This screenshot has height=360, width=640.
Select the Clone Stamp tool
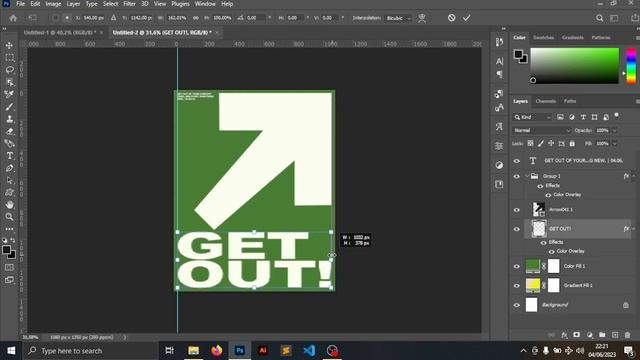click(x=9, y=119)
